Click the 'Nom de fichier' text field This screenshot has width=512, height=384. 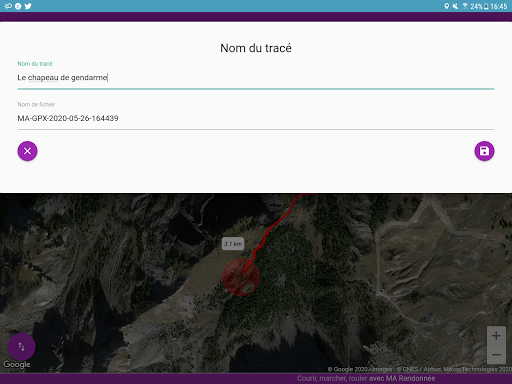[x=256, y=118]
